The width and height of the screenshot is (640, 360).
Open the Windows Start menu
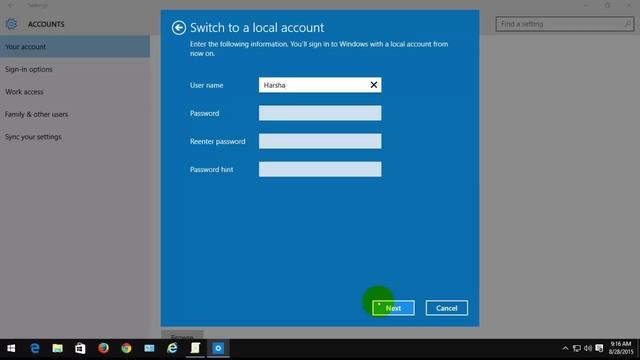pyautogui.click(x=11, y=348)
